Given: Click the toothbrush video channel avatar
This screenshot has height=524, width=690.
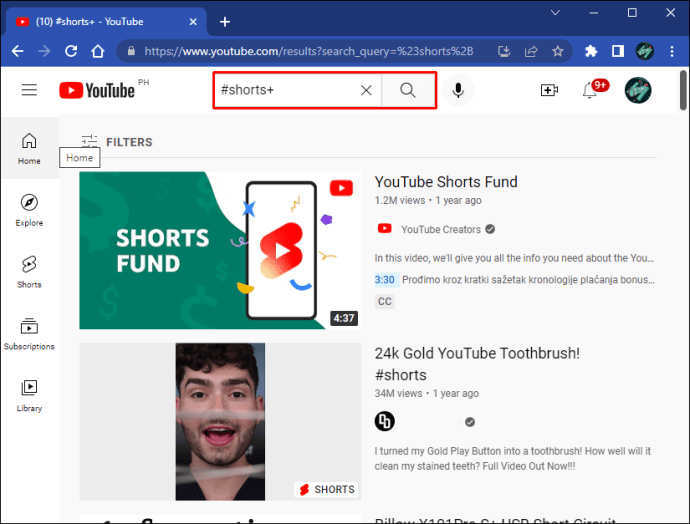Looking at the screenshot, I should 385,421.
